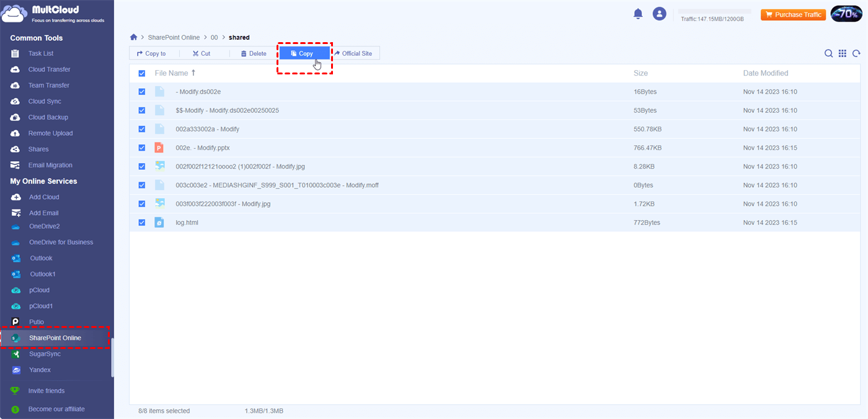Viewport: 868px width, 419px height.
Task: Click the pptx file icon for 002e. - Modify.pptx
Action: [159, 148]
